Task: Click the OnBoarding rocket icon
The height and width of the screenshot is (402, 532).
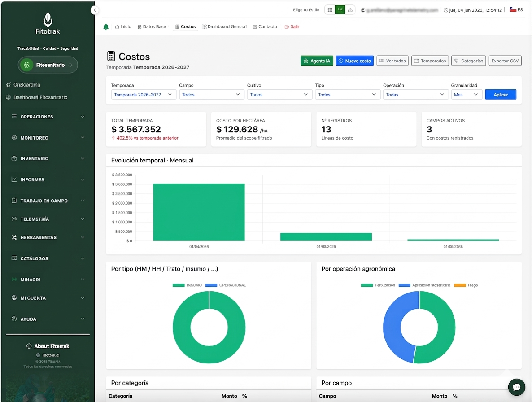Action: tap(9, 85)
